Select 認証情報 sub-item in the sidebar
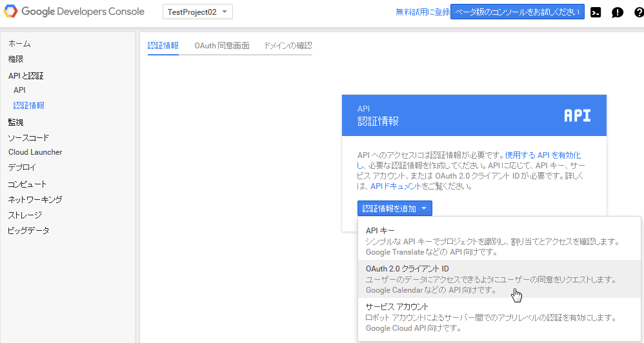The image size is (644, 343). (29, 106)
